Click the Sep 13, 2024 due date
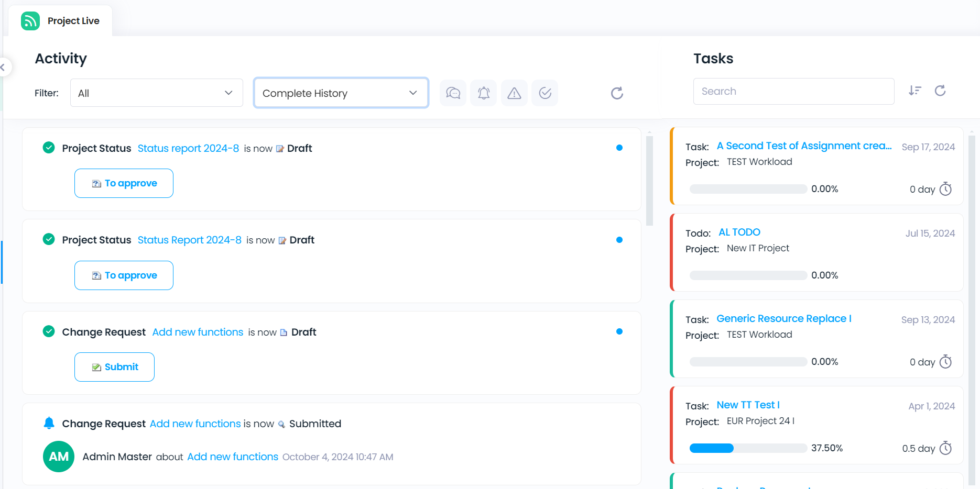The image size is (980, 489). 928,320
